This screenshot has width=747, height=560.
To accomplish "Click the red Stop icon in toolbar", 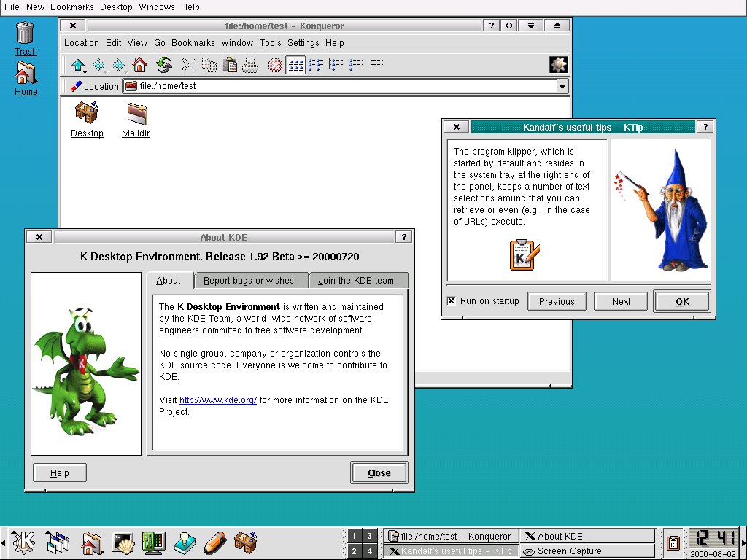I will point(275,65).
